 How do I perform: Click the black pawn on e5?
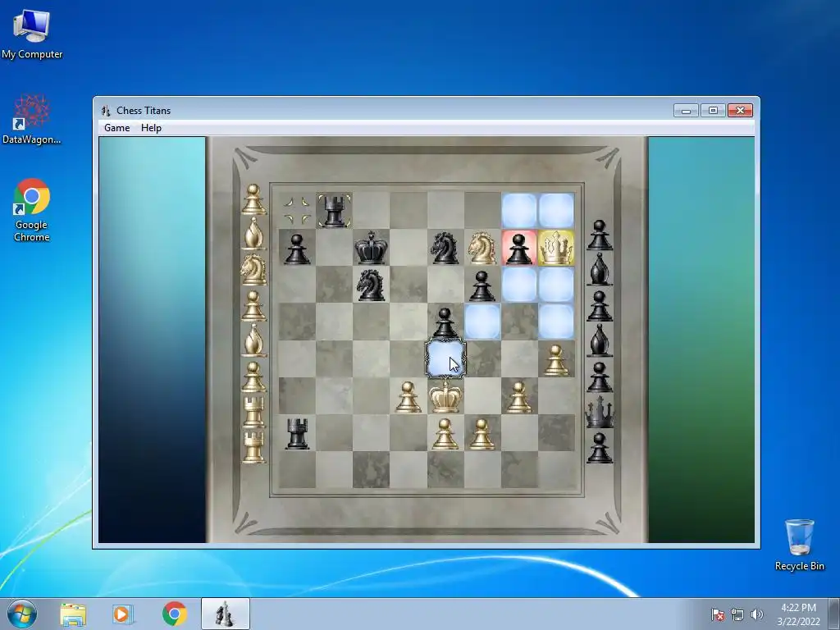tap(445, 322)
